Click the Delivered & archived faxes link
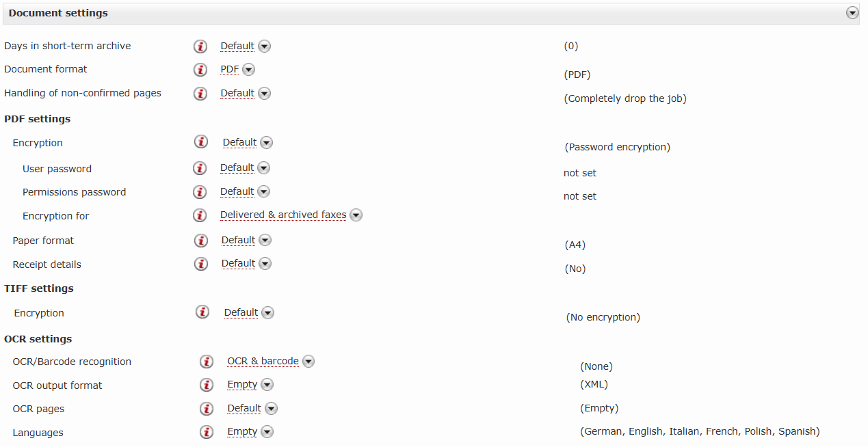 click(283, 215)
